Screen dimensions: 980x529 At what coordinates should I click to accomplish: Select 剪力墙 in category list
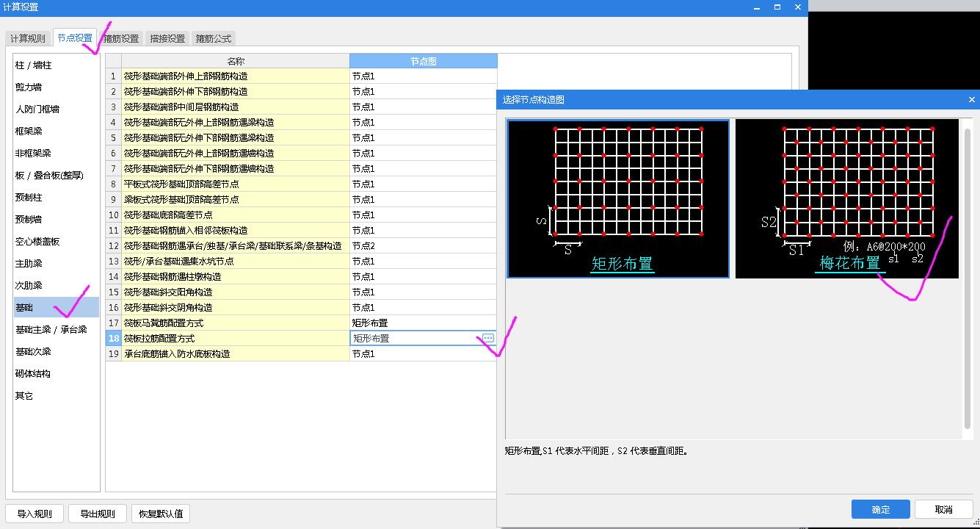[56, 87]
